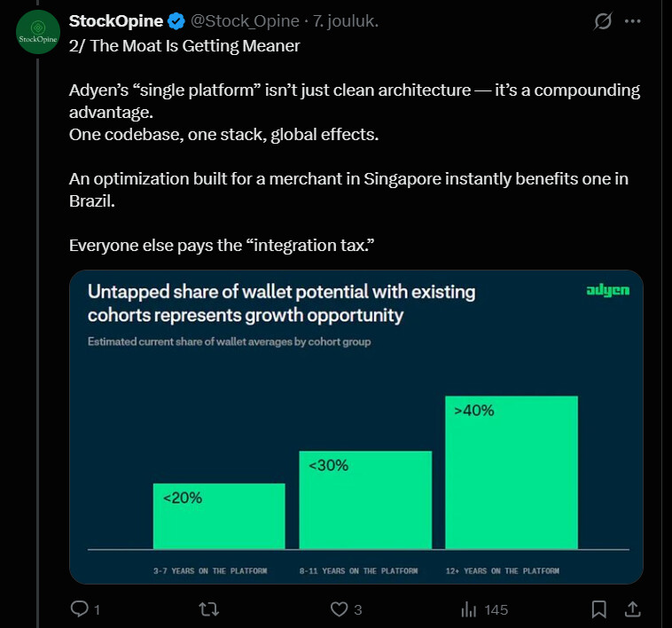Reply to the StockOpine post
Image resolution: width=672 pixels, height=628 pixels.
pyautogui.click(x=79, y=609)
